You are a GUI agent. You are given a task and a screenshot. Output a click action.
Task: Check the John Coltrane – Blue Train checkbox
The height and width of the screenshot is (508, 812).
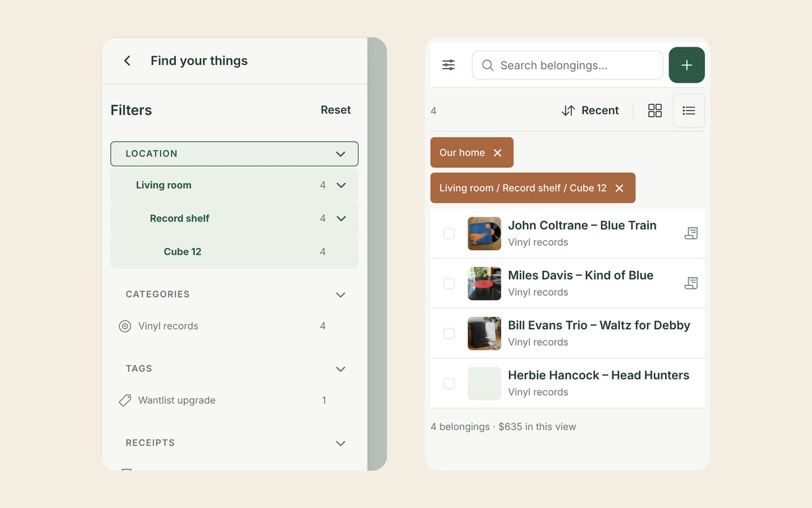tap(449, 234)
